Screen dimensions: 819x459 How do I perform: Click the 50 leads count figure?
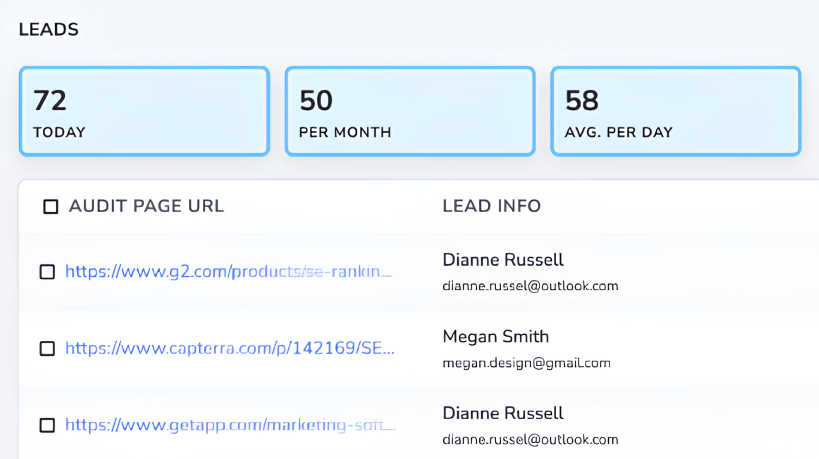tap(316, 100)
